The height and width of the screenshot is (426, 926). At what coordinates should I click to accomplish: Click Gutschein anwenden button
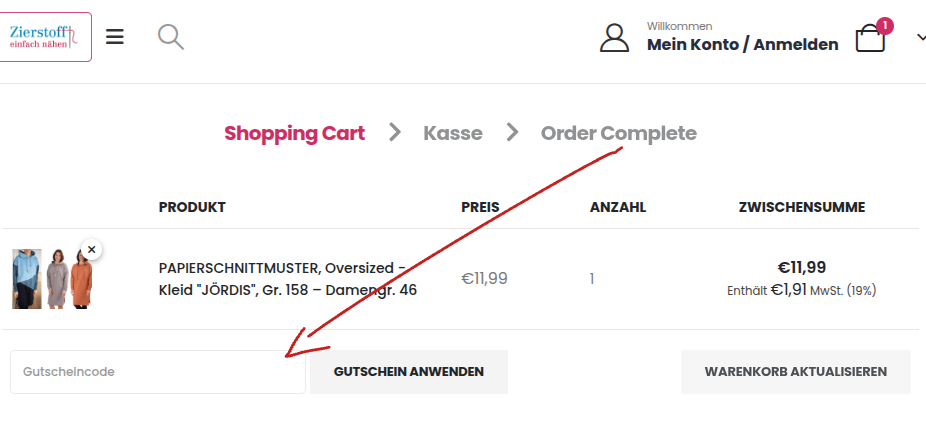pos(409,372)
